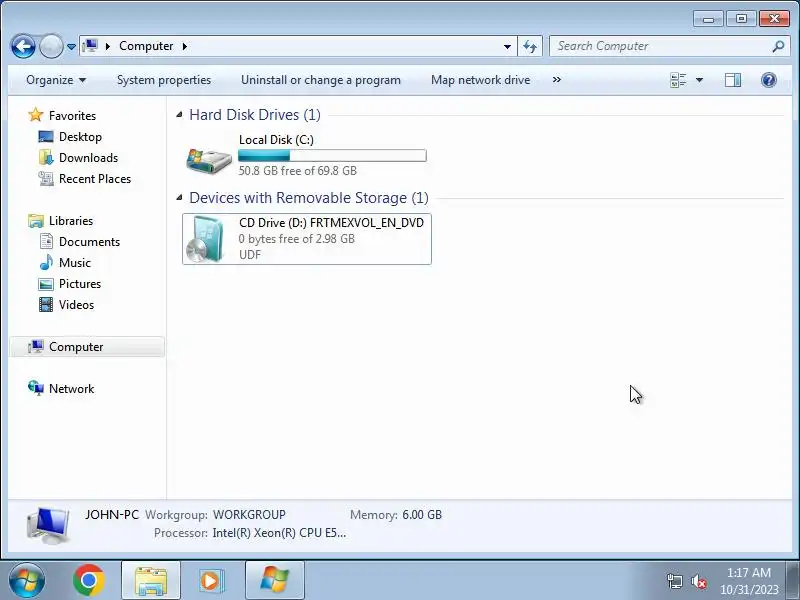Open System properties
800x600 pixels.
tap(164, 80)
